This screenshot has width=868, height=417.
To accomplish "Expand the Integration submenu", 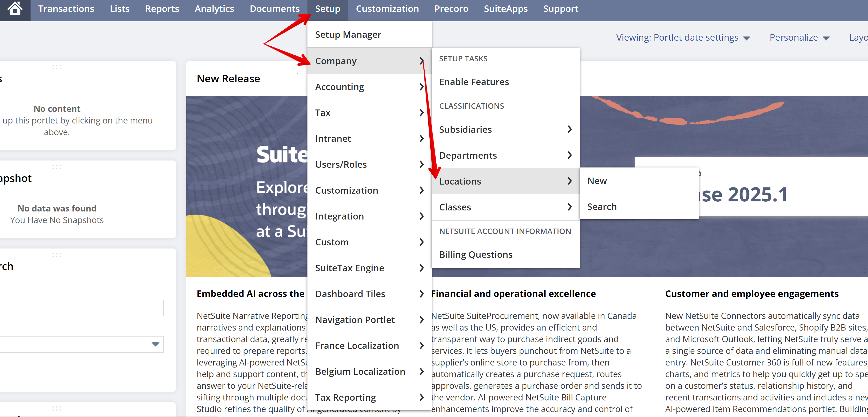I will point(369,216).
